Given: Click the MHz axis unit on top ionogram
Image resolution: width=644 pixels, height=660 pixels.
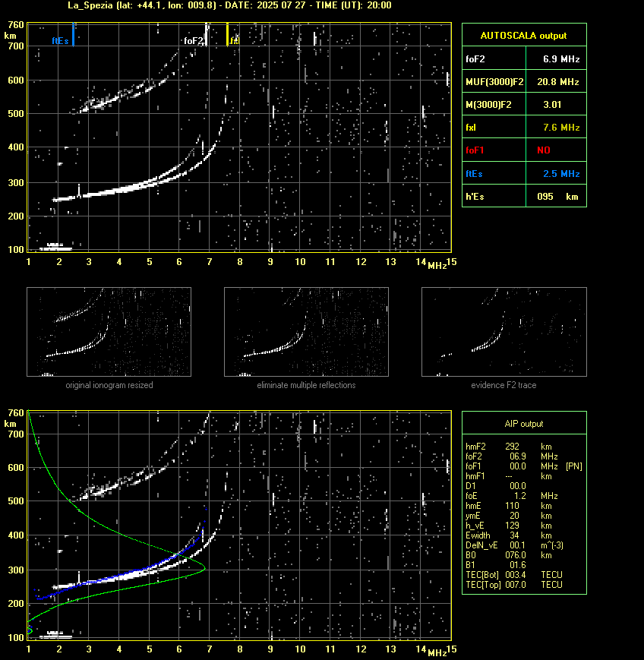Looking at the screenshot, I should pos(437,266).
